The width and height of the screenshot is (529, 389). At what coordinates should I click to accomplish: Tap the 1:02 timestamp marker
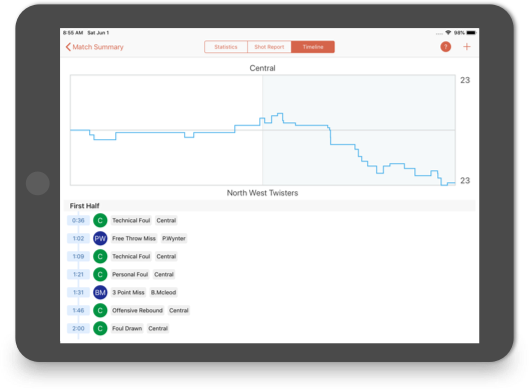point(78,239)
